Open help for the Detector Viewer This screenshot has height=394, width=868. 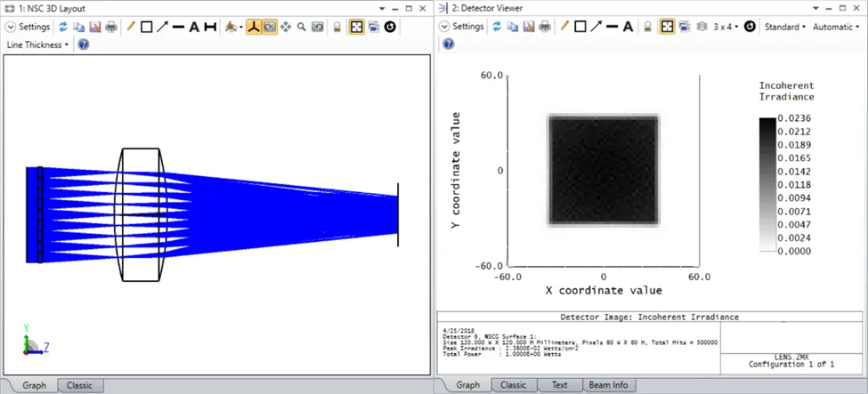[448, 44]
